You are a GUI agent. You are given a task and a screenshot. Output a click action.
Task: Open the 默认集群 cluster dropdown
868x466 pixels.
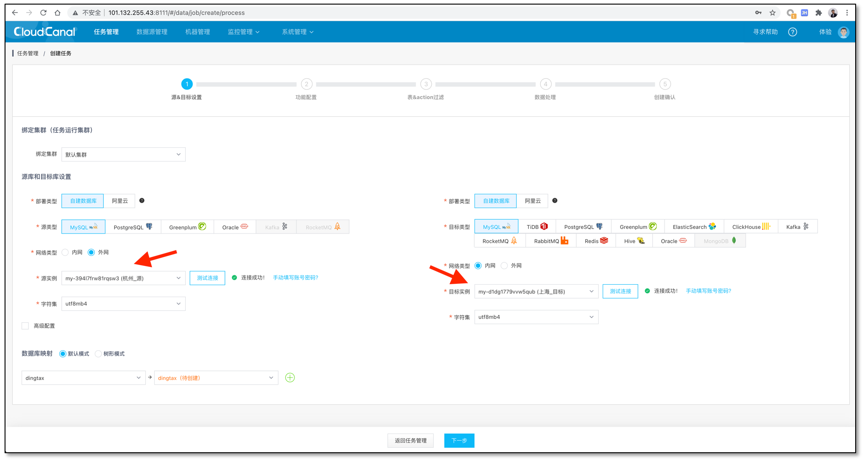tap(123, 154)
